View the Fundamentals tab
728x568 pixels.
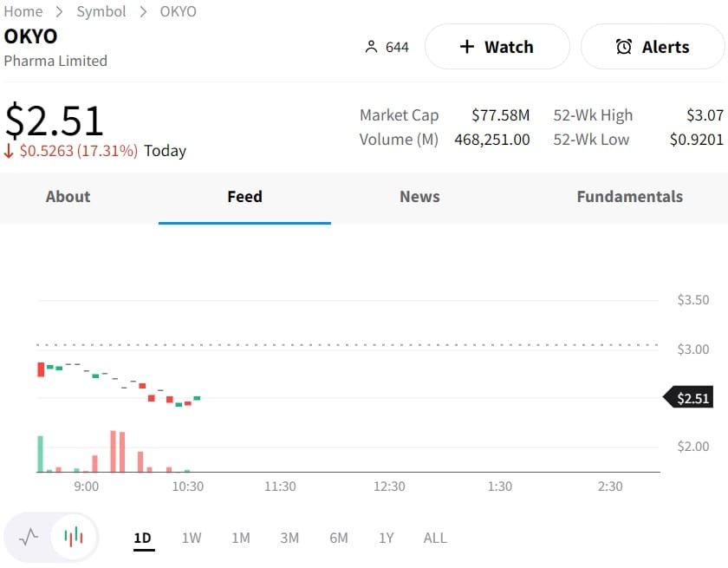tap(629, 197)
